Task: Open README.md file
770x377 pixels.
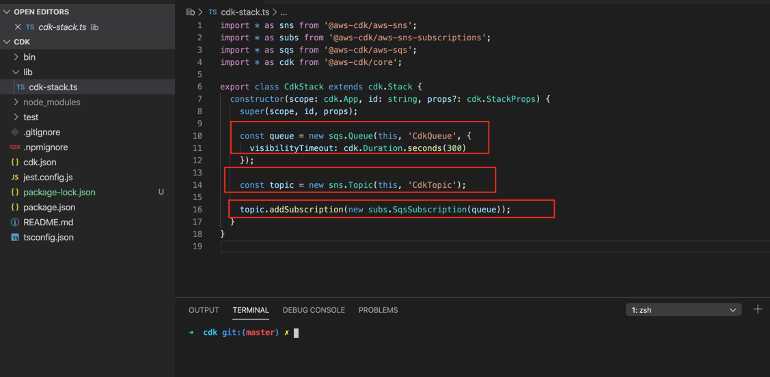Action: click(48, 222)
